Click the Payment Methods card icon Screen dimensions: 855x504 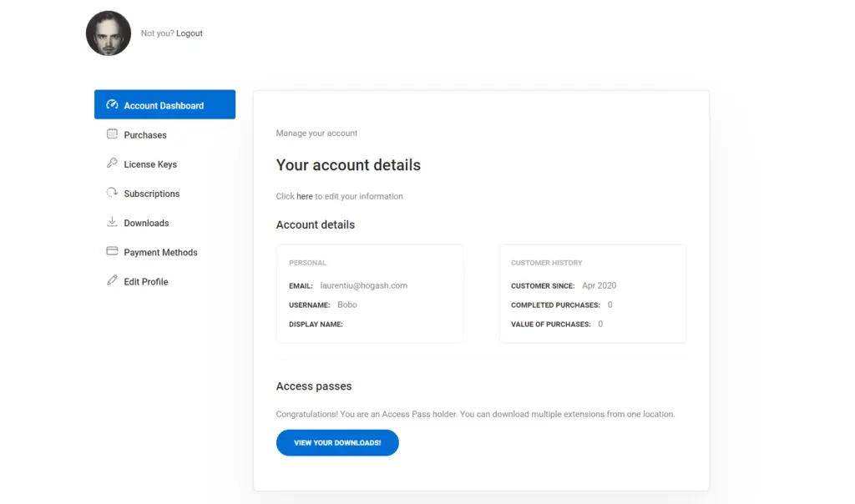tap(112, 251)
